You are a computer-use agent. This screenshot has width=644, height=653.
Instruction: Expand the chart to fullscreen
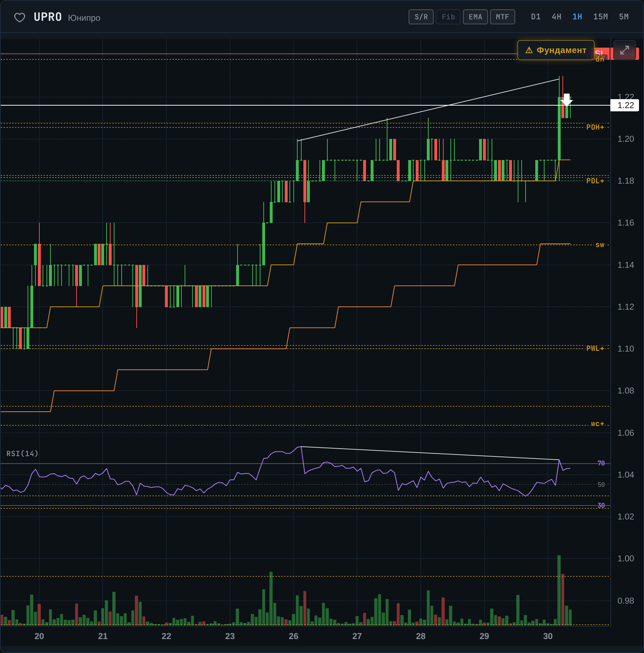click(x=625, y=50)
